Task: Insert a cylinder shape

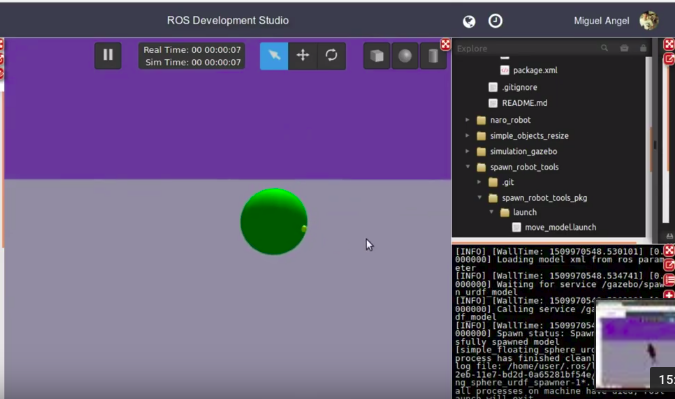Action: [x=433, y=56]
